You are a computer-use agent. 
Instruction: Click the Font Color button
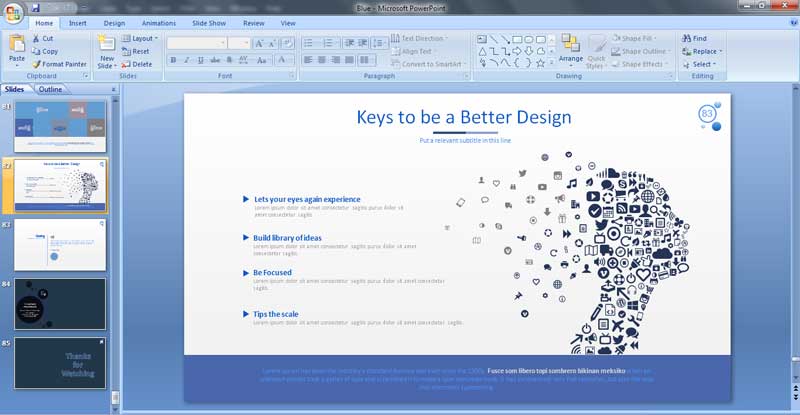coord(282,60)
